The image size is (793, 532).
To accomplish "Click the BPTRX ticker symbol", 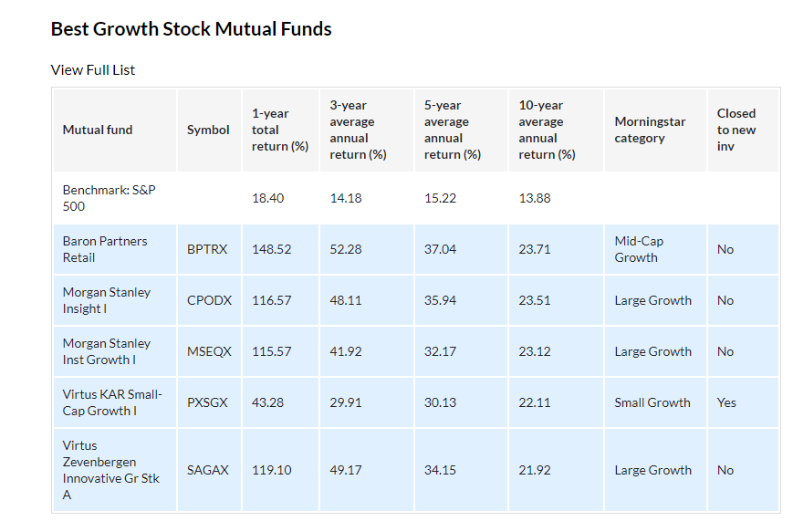I will [208, 249].
